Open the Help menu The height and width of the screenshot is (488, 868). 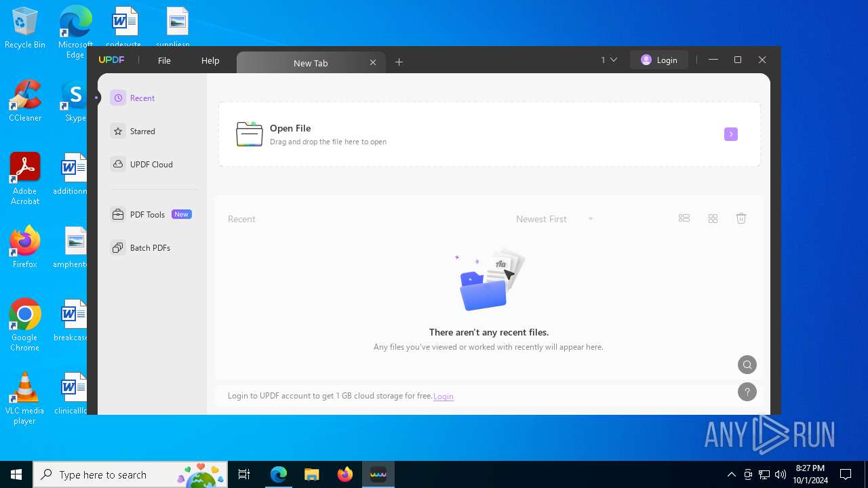point(210,60)
